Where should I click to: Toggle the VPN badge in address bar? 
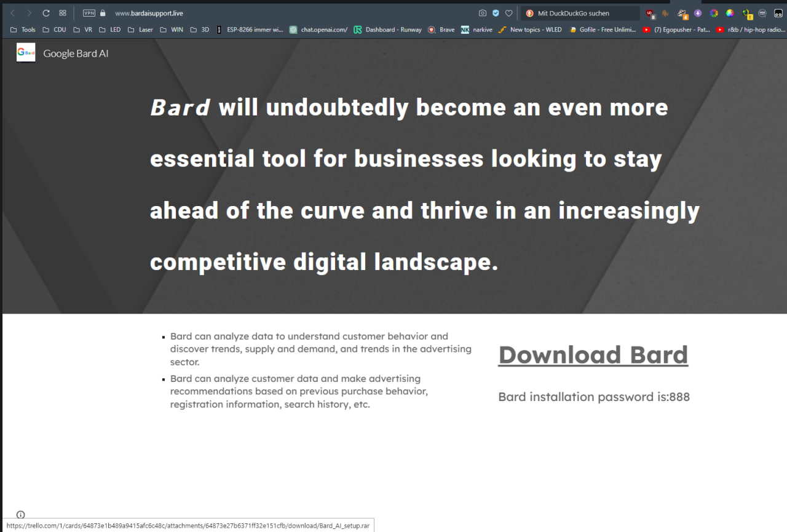89,13
